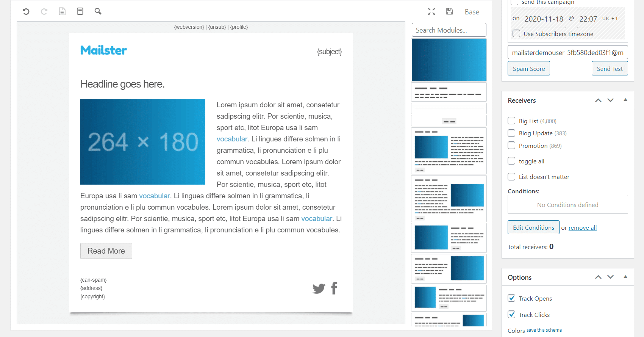Click the No Conditions defined box
This screenshot has width=644, height=337.
(567, 204)
